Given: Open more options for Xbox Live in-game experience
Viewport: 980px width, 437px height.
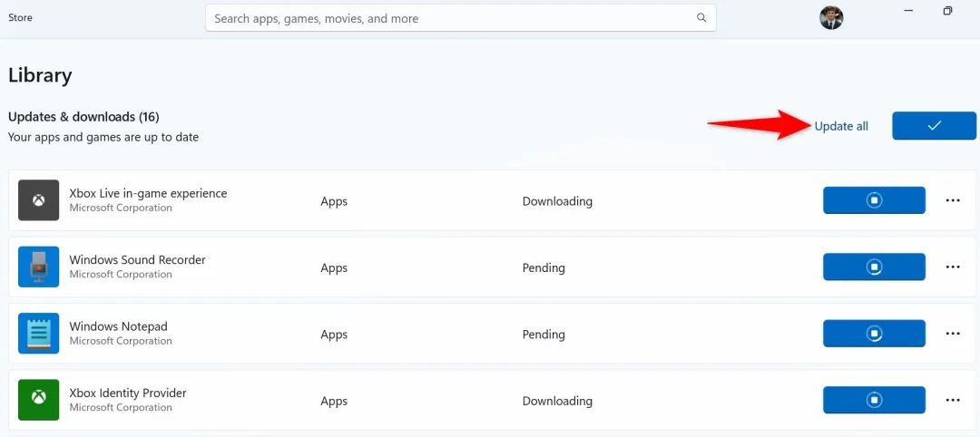Looking at the screenshot, I should coord(953,200).
